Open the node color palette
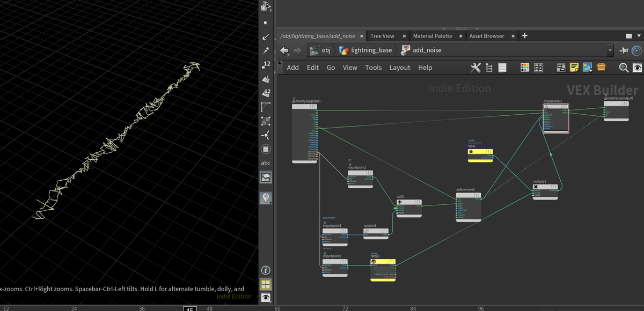This screenshot has height=311, width=644. point(525,68)
